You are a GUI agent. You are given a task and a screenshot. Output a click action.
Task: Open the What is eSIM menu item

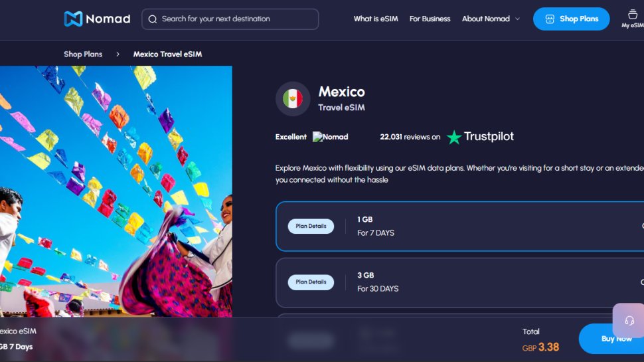[x=376, y=19]
